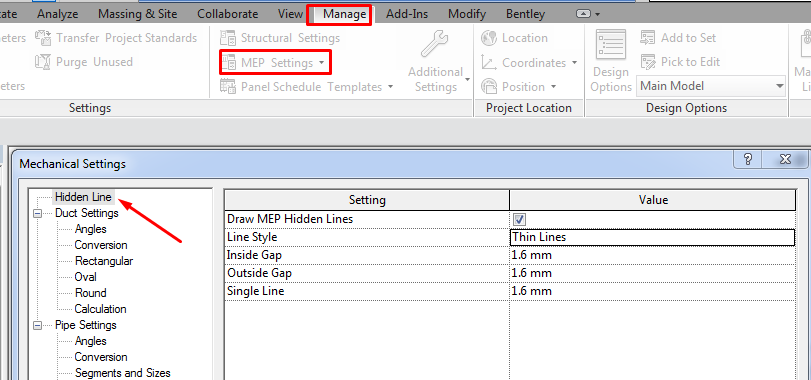Select Angles under Pipe Settings

point(91,341)
